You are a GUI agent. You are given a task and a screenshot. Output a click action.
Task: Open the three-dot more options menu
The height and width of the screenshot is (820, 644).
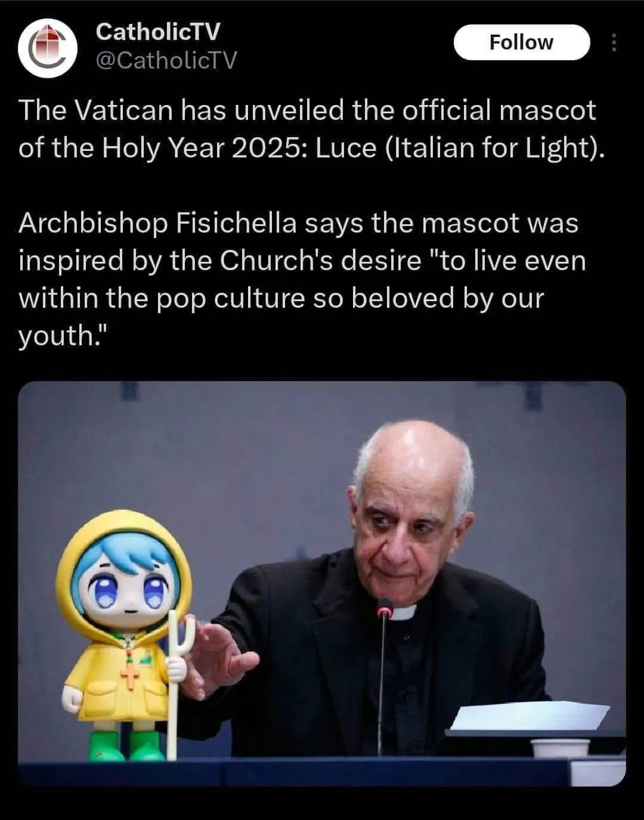coord(615,42)
